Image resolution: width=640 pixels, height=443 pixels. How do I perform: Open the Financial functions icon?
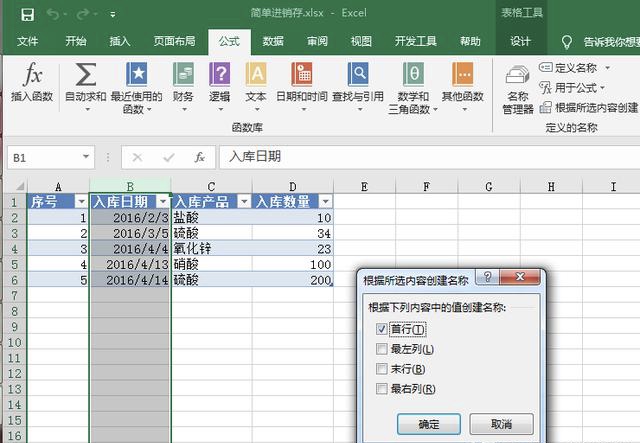pos(183,75)
